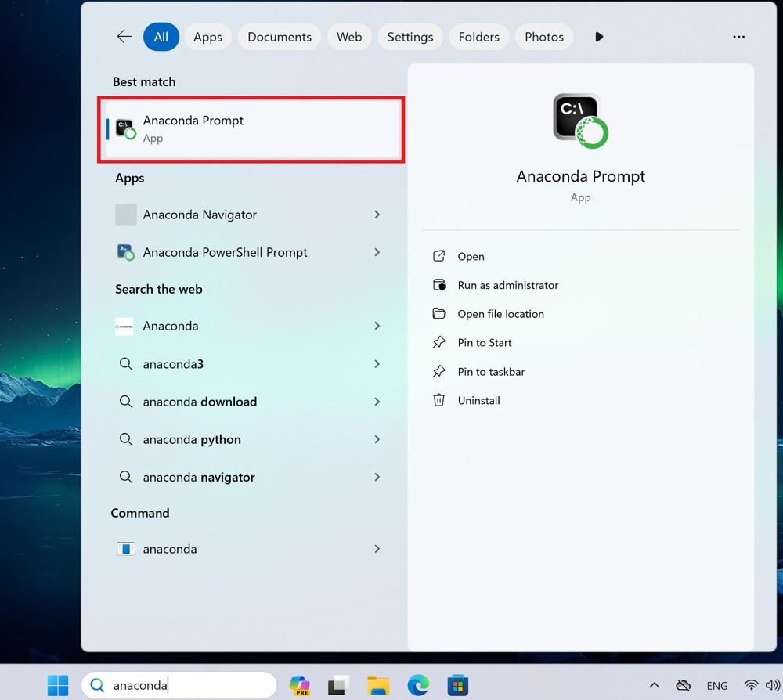
Task: Expand the anaconda python chevron
Action: click(x=377, y=439)
